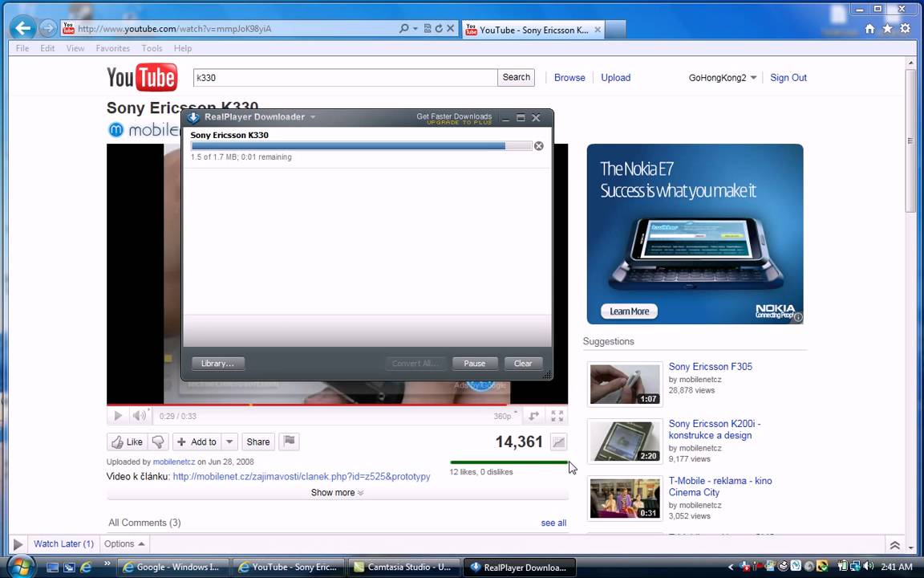Image resolution: width=924 pixels, height=578 pixels.
Task: Dislike the video with thumbs-down
Action: coord(158,442)
